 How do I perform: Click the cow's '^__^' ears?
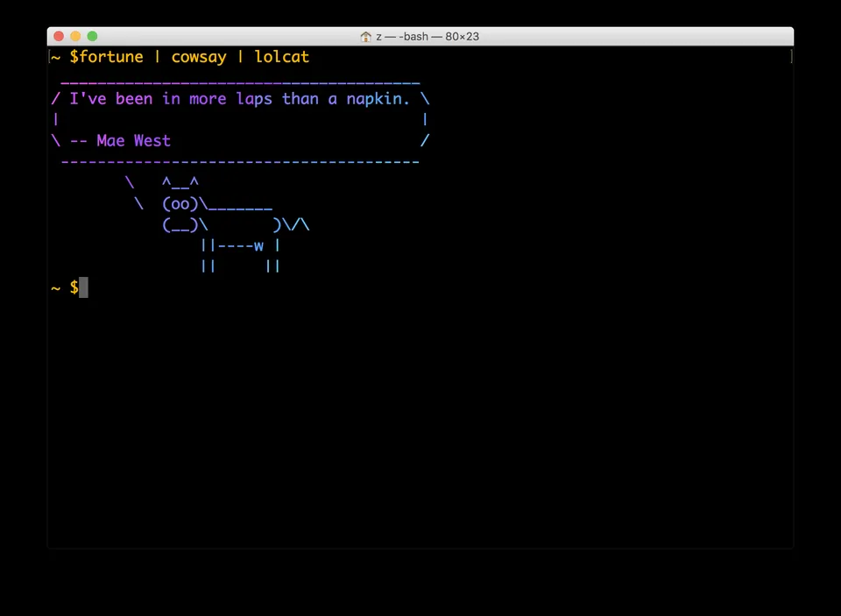(180, 182)
